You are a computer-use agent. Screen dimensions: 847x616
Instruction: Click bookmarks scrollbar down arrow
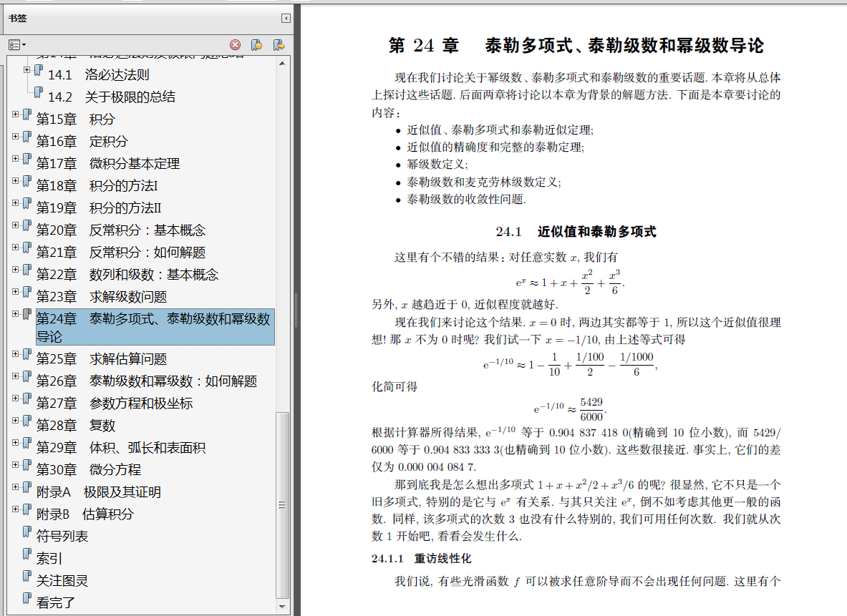(282, 606)
